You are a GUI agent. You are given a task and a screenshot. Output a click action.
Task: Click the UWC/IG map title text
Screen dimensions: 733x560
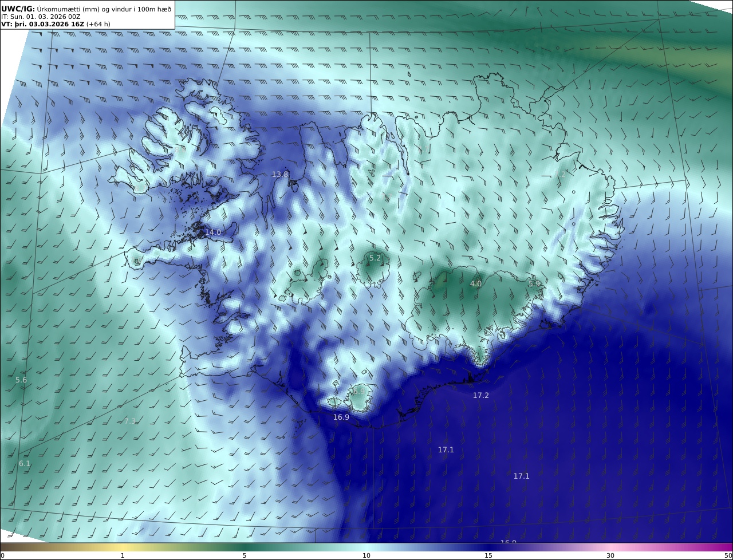click(87, 9)
